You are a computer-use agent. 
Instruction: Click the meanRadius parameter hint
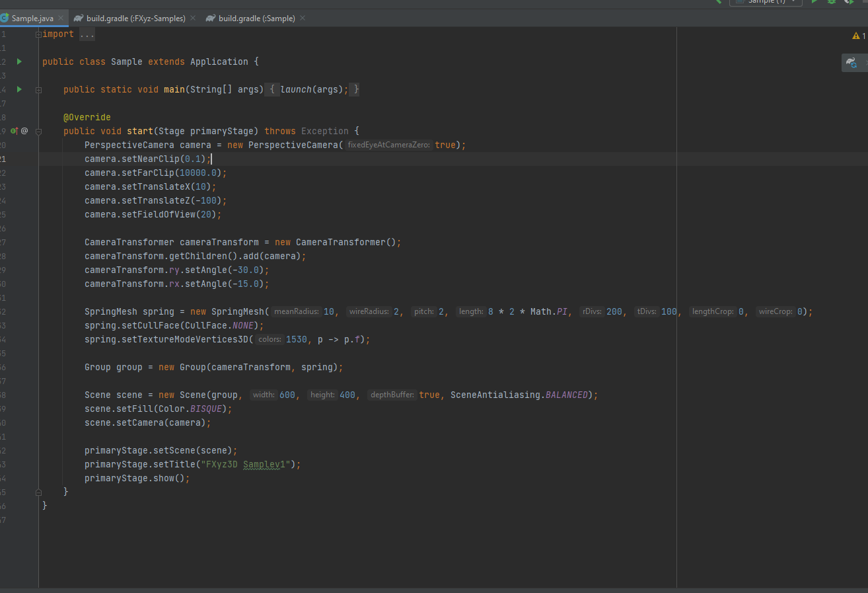click(x=296, y=311)
